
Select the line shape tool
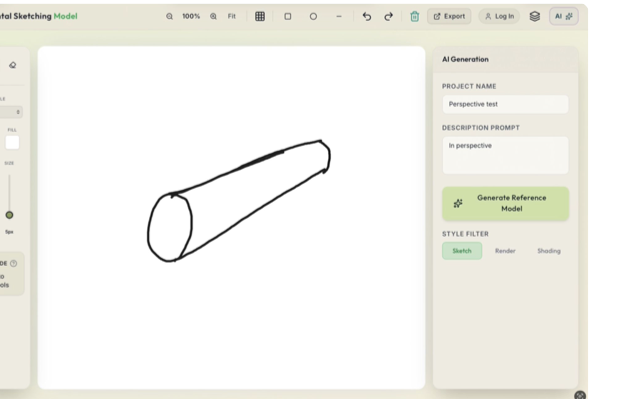[339, 17]
